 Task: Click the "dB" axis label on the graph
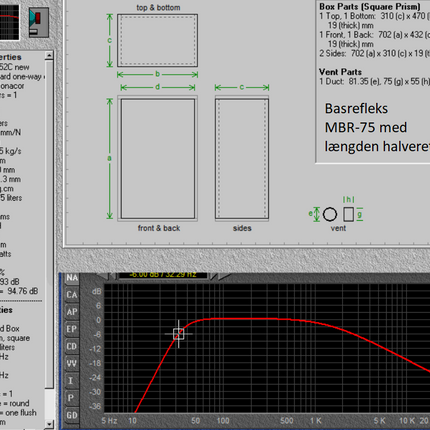pos(96,292)
